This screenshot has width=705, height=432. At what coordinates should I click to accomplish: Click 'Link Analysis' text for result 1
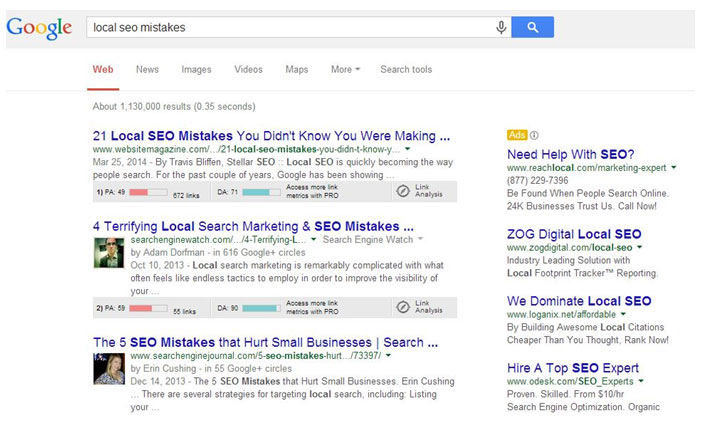[x=428, y=191]
